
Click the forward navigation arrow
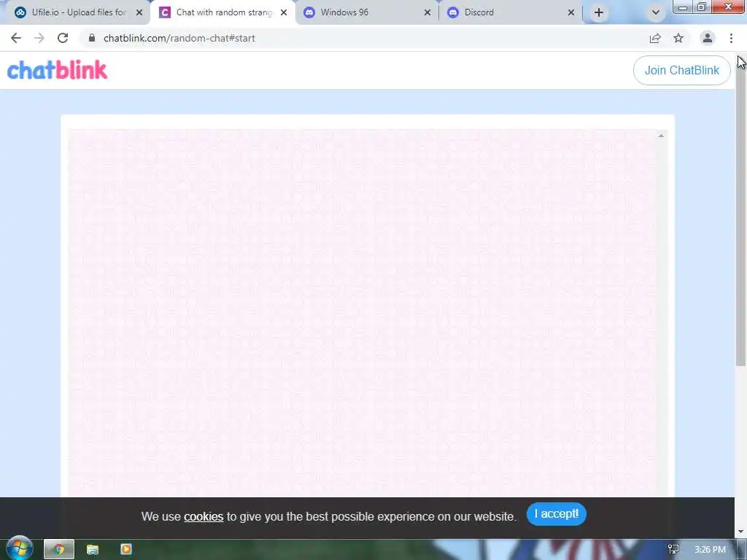39,38
